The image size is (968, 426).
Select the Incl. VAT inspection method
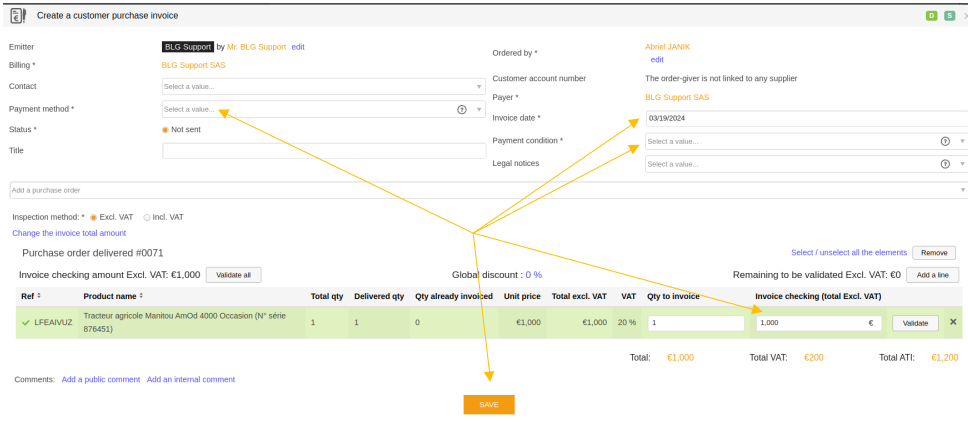point(147,217)
